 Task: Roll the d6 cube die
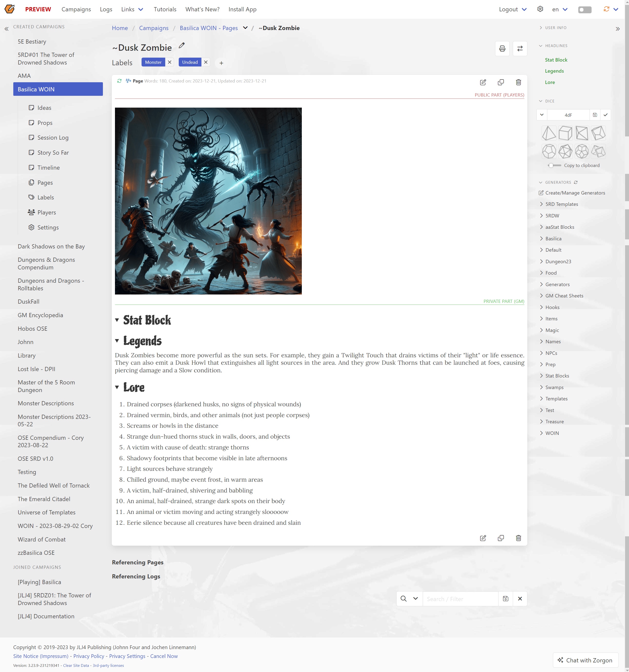pyautogui.click(x=565, y=133)
